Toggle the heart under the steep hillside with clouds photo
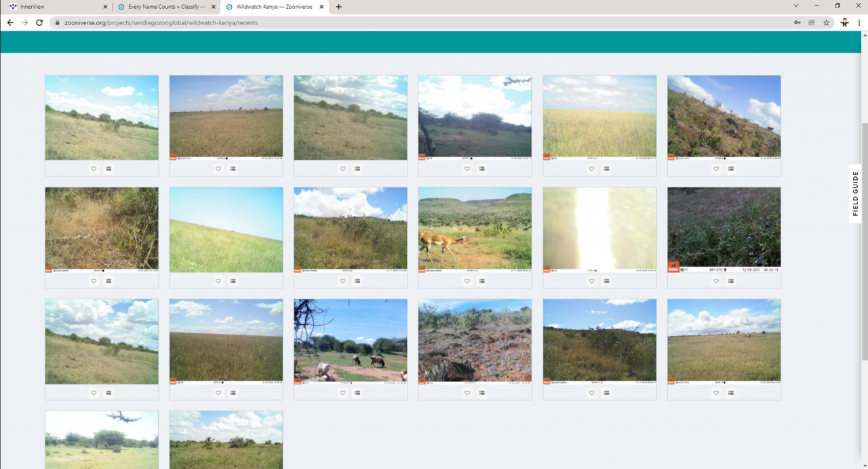The image size is (868, 469). [x=716, y=169]
